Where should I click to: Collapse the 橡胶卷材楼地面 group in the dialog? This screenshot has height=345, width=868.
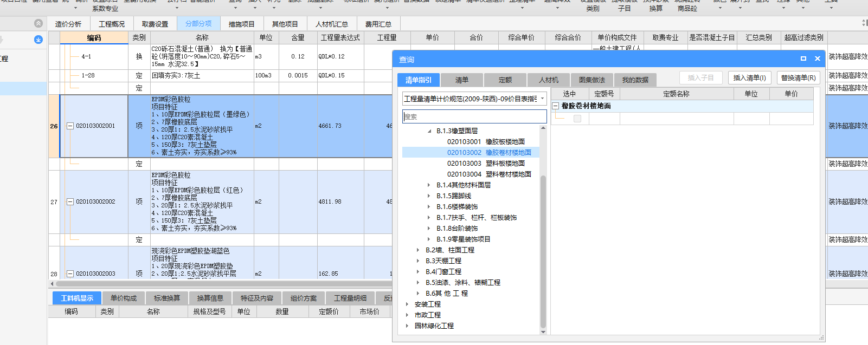556,106
